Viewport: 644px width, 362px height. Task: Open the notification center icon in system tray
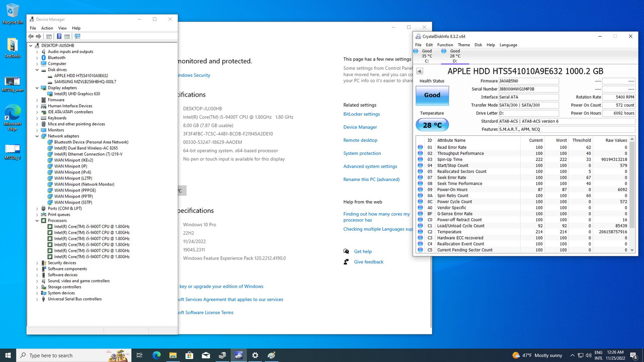coord(633,355)
